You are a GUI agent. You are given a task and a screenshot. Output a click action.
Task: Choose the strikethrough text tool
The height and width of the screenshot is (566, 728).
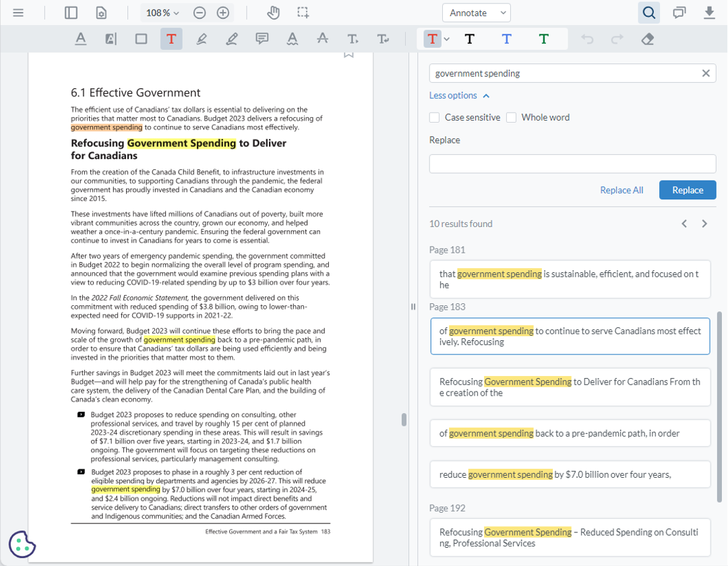point(322,38)
